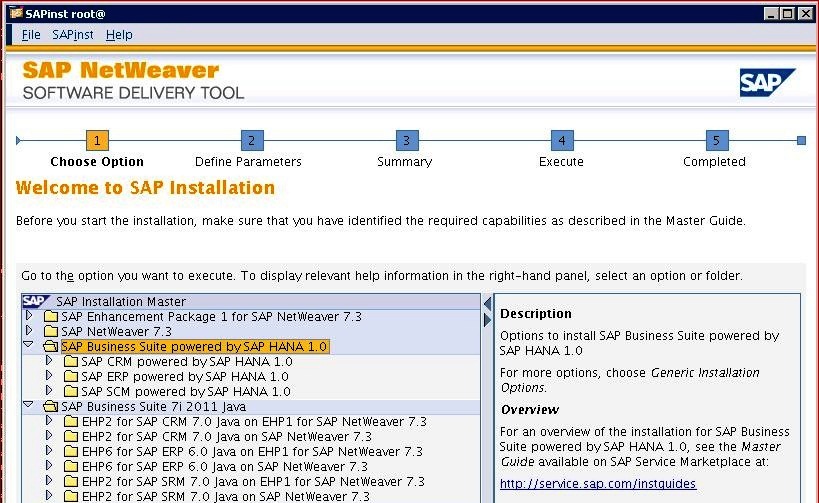This screenshot has width=819, height=503.
Task: Collapse tree panel with left splitter arrow
Action: tap(487, 303)
